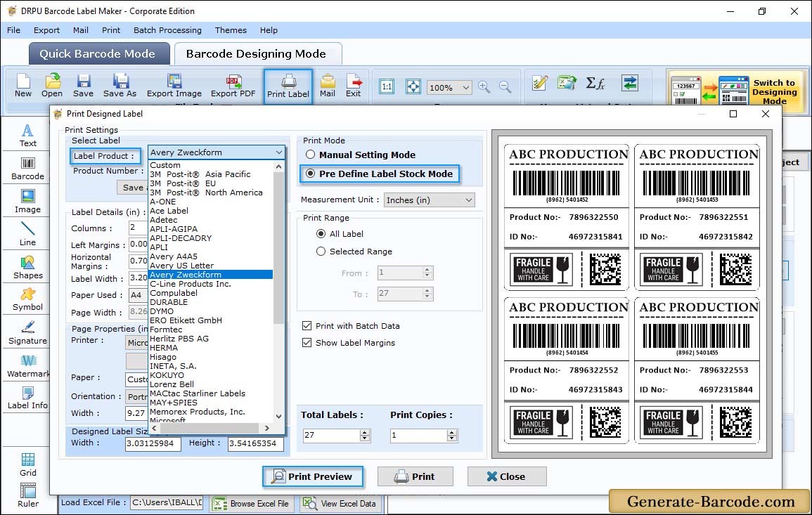Choose DYMO from label product list
The image size is (812, 515).
[x=162, y=311]
